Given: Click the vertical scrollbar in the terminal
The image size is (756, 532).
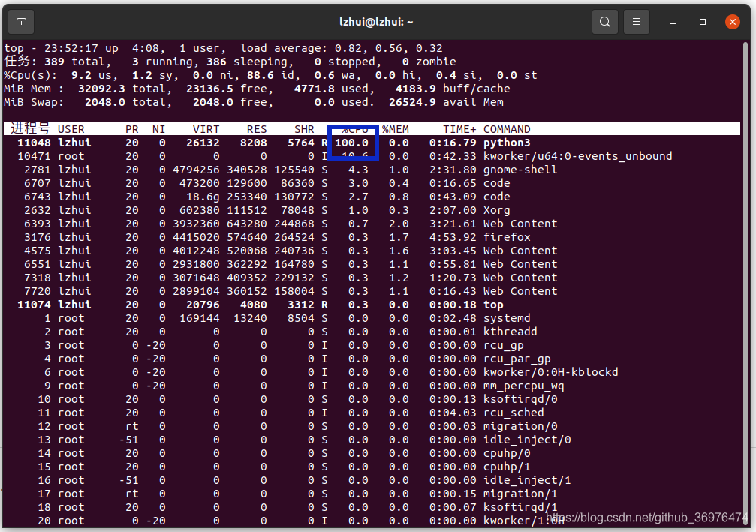Looking at the screenshot, I should pyautogui.click(x=746, y=284).
